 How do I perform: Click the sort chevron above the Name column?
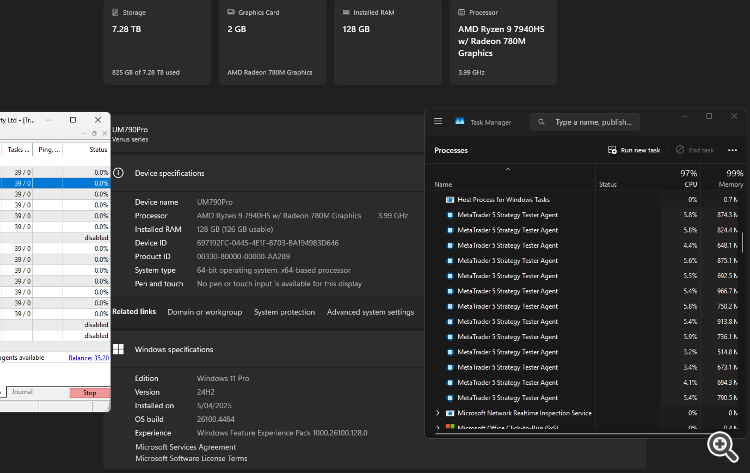[508, 169]
